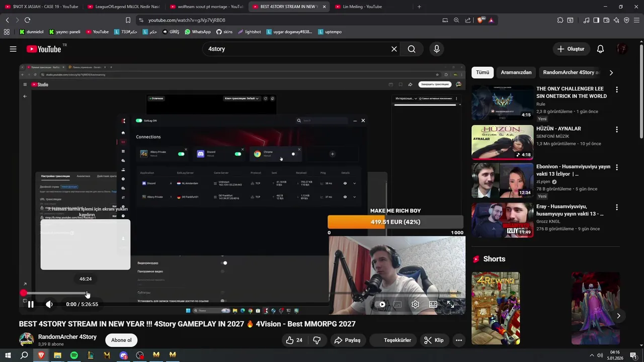The width and height of the screenshot is (644, 362).
Task: Open the RandomArcher 4Story channel name
Action: point(67,337)
